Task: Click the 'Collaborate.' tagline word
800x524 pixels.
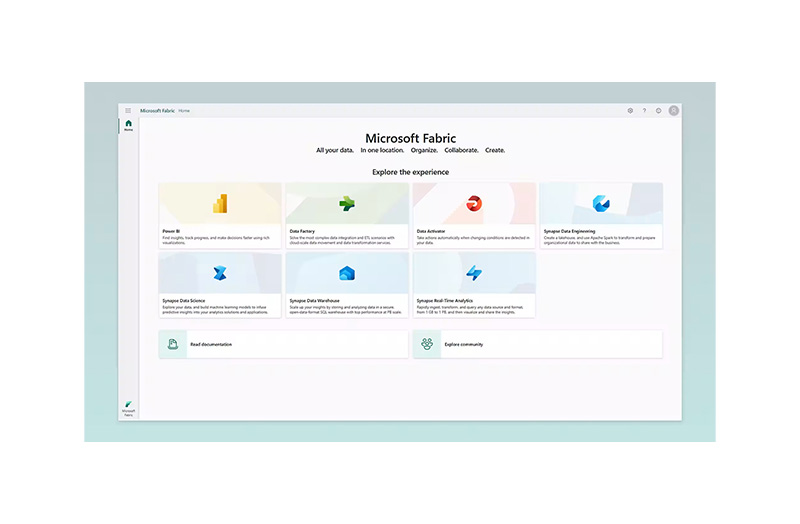Action: pyautogui.click(x=461, y=150)
